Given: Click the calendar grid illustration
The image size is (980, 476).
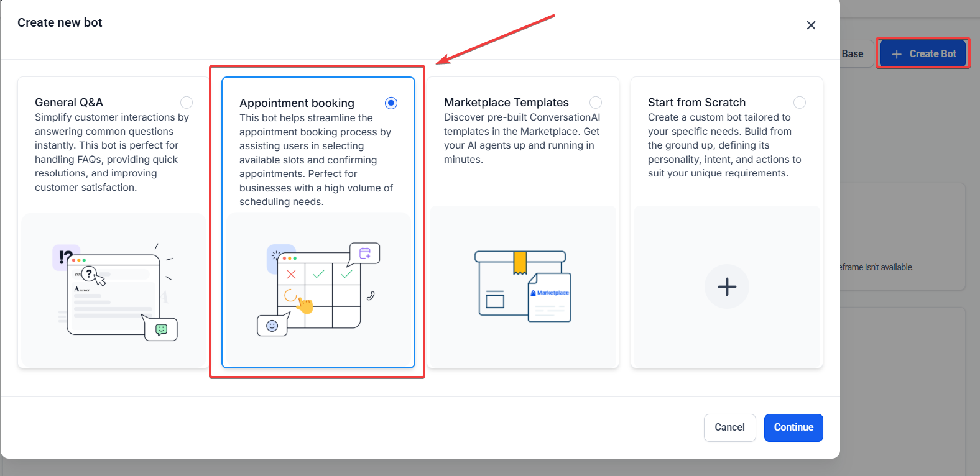Looking at the screenshot, I should [x=319, y=290].
